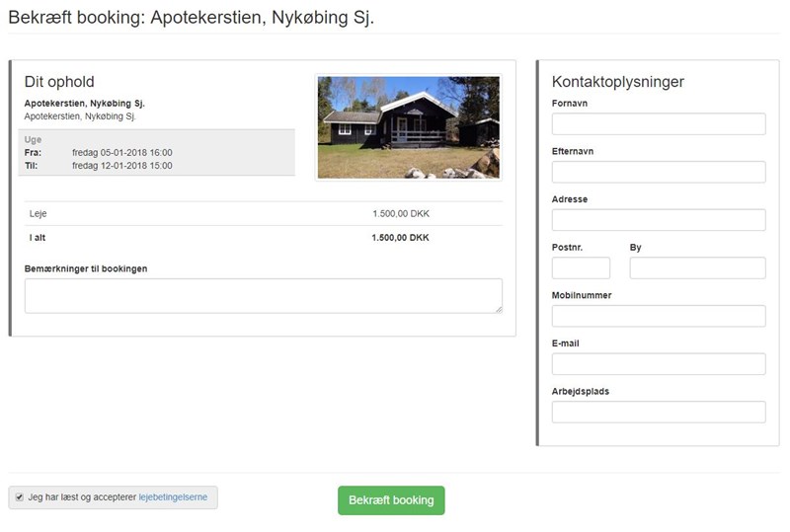Click the E-mail input field
Viewport: 790px width, 532px height.
click(659, 364)
